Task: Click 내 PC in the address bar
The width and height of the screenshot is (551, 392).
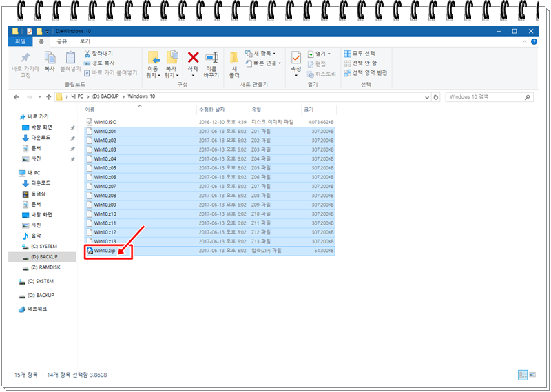Action: point(77,96)
